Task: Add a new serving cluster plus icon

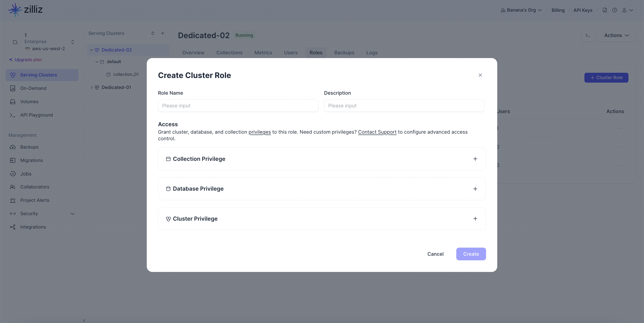Action: coord(163,33)
